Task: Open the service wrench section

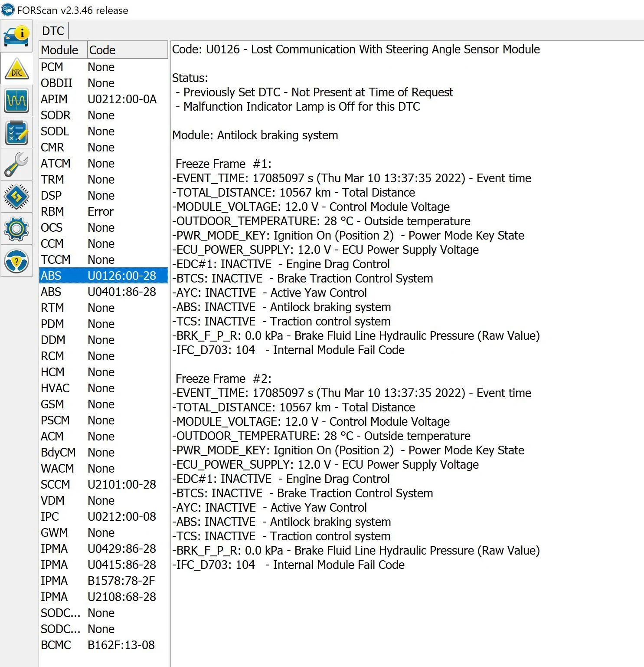Action: [x=16, y=164]
